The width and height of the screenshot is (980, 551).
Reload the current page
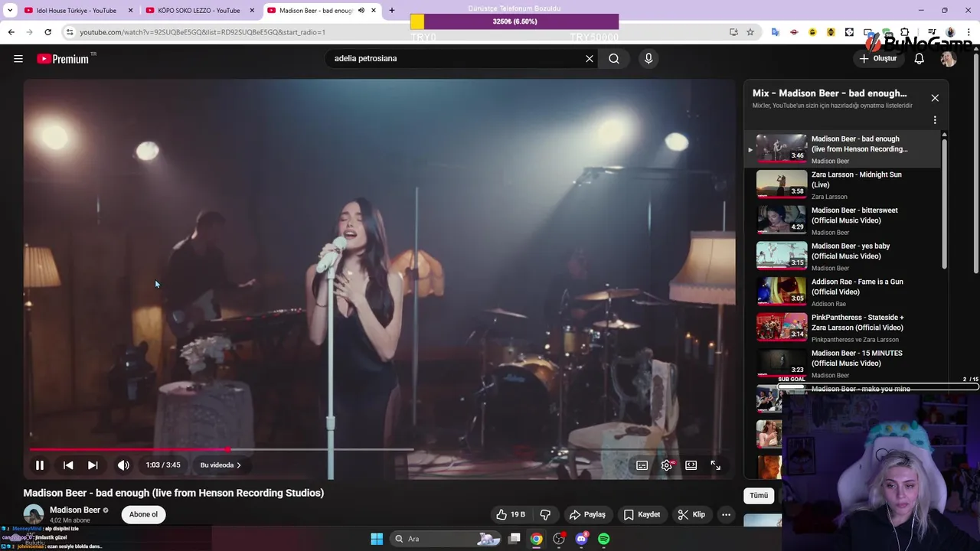pyautogui.click(x=47, y=32)
